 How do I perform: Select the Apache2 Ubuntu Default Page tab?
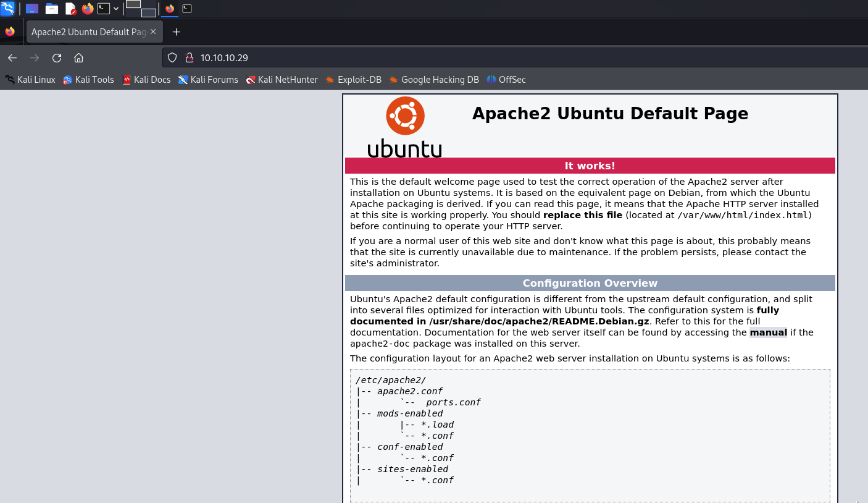tap(88, 32)
